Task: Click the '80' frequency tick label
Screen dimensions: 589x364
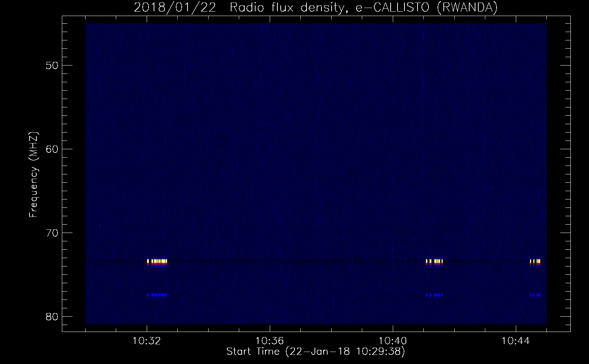Action: point(51,316)
